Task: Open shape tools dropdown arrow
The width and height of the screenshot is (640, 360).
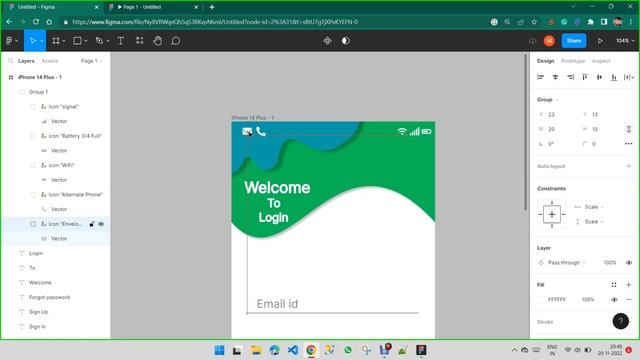Action: (x=86, y=41)
